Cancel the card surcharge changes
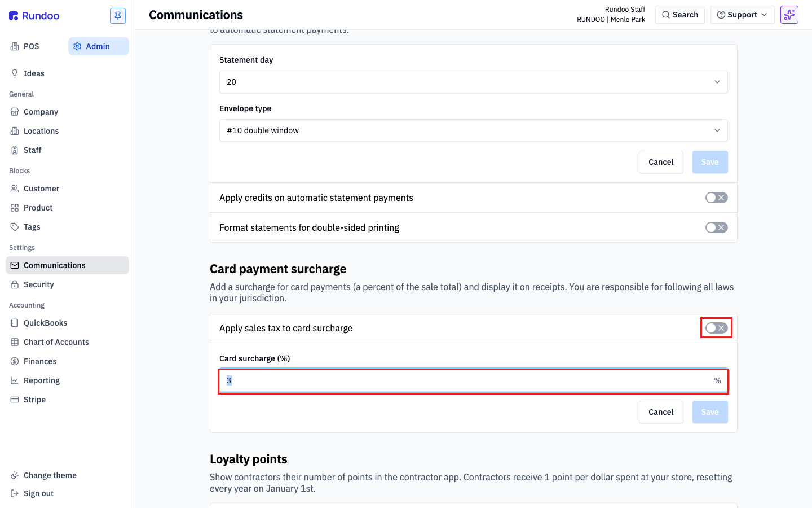The image size is (812, 508). [x=661, y=412]
